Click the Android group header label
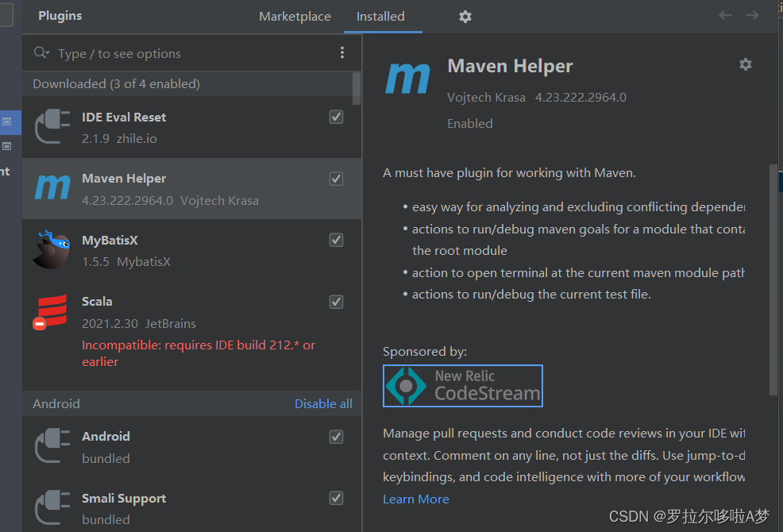Image resolution: width=783 pixels, height=532 pixels. (56, 403)
